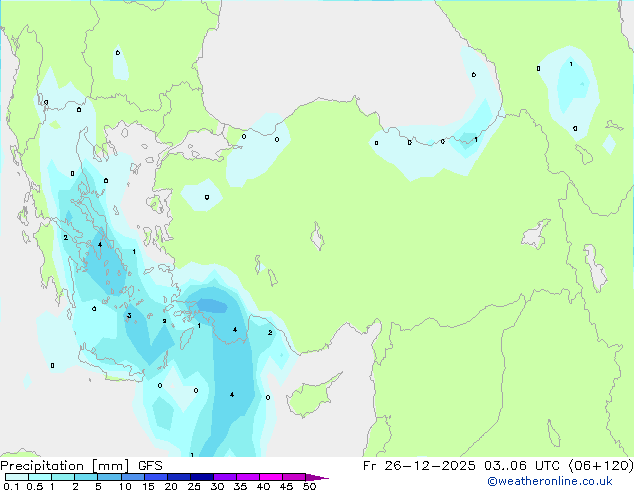
Task: Select the 35–40 mm violet legend swatch
Action: [x=247, y=477]
